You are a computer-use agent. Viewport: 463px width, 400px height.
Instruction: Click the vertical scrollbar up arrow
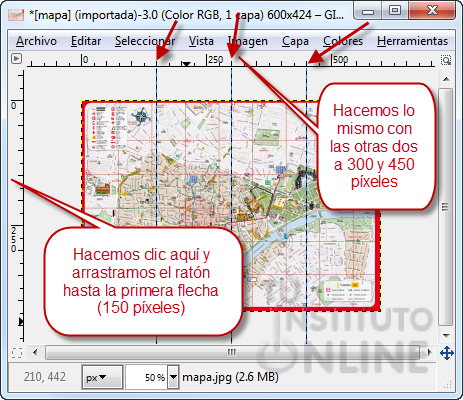tap(446, 79)
